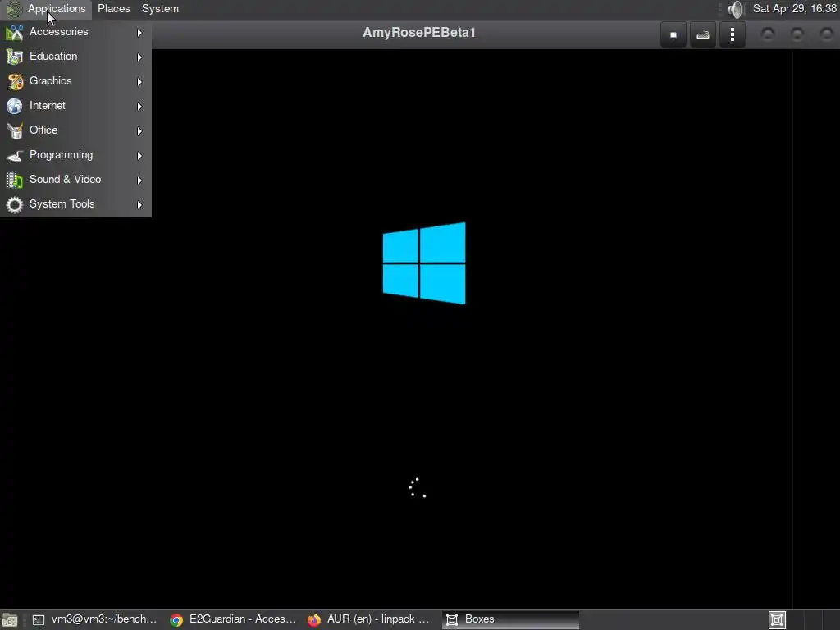840x630 pixels.
Task: Click the Windows logo in VM display
Action: (424, 263)
